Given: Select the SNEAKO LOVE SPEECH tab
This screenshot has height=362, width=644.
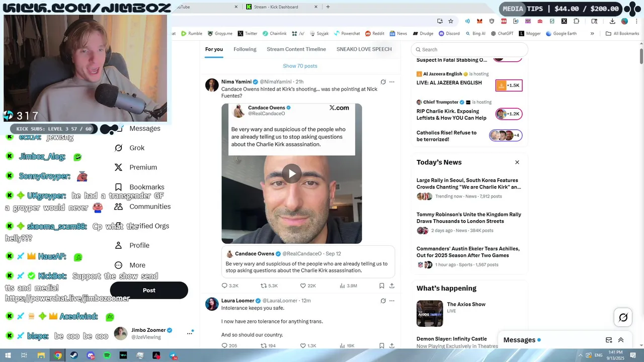Looking at the screenshot, I should coord(364,49).
